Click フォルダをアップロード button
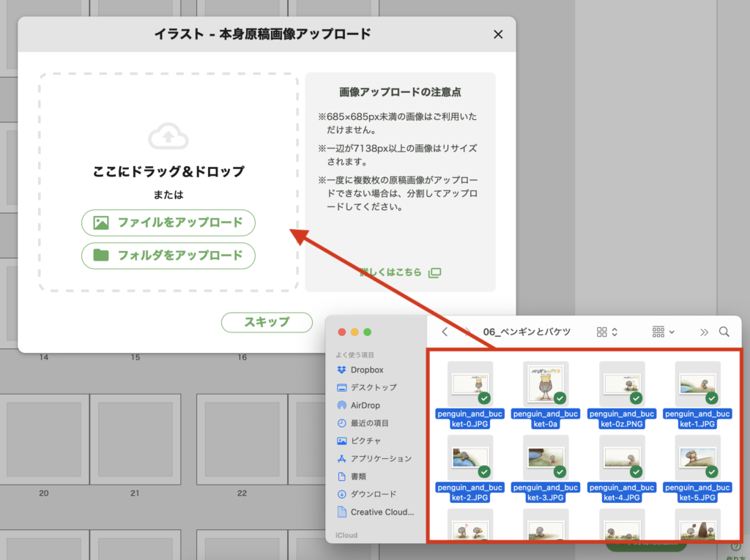750x560 pixels. tap(168, 255)
